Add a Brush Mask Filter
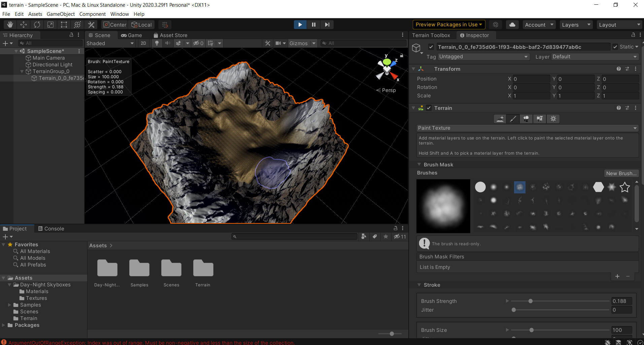 coord(617,276)
